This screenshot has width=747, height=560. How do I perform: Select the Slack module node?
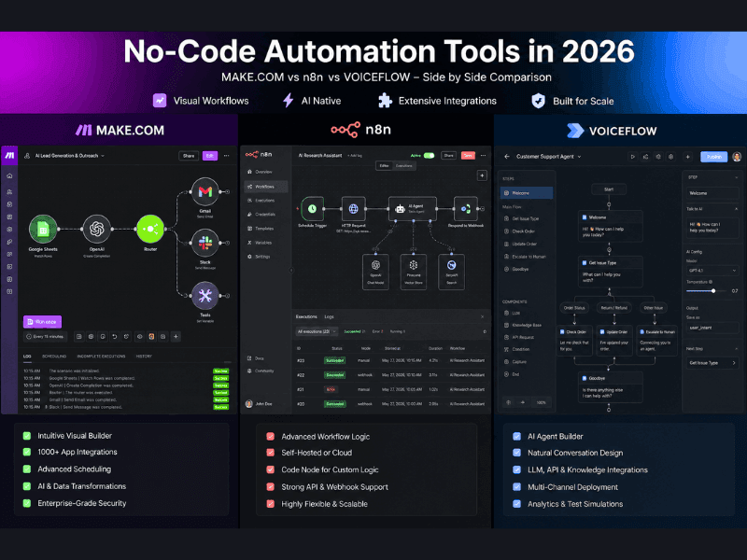point(204,244)
